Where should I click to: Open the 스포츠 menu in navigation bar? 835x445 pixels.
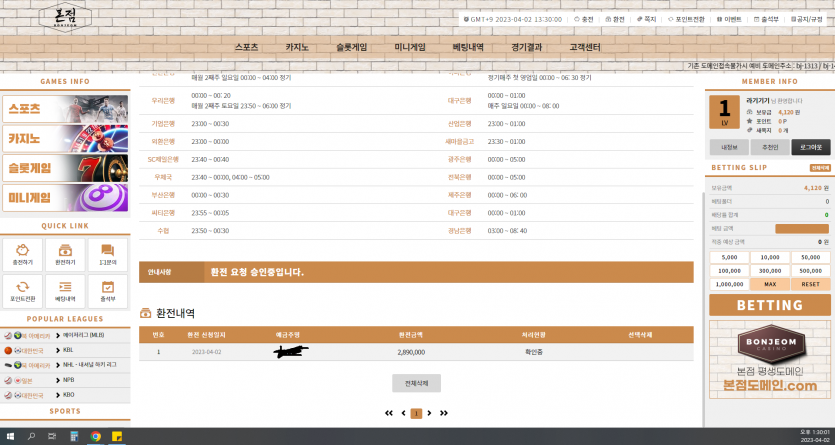click(246, 47)
